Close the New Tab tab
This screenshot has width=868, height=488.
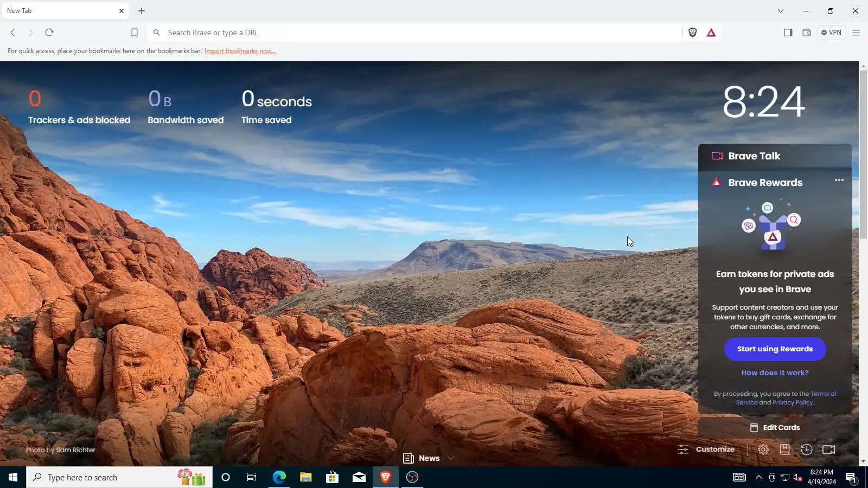tap(122, 11)
